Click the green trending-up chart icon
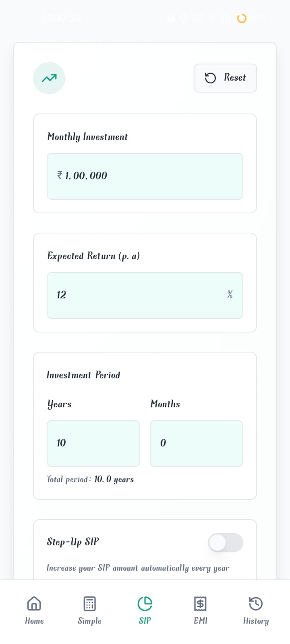 pyautogui.click(x=49, y=78)
